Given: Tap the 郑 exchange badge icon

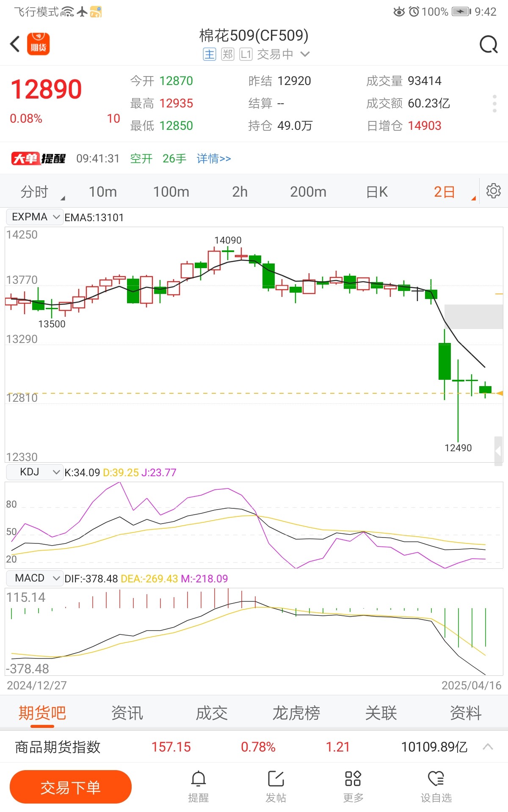Looking at the screenshot, I should (228, 54).
